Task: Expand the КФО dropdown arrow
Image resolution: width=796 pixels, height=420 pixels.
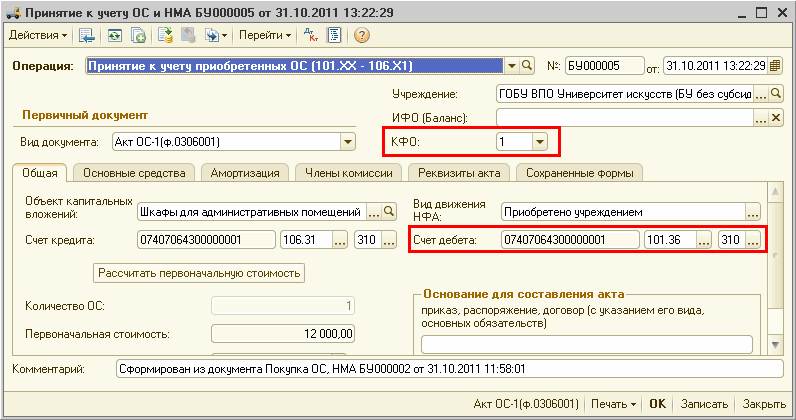Action: coord(540,142)
